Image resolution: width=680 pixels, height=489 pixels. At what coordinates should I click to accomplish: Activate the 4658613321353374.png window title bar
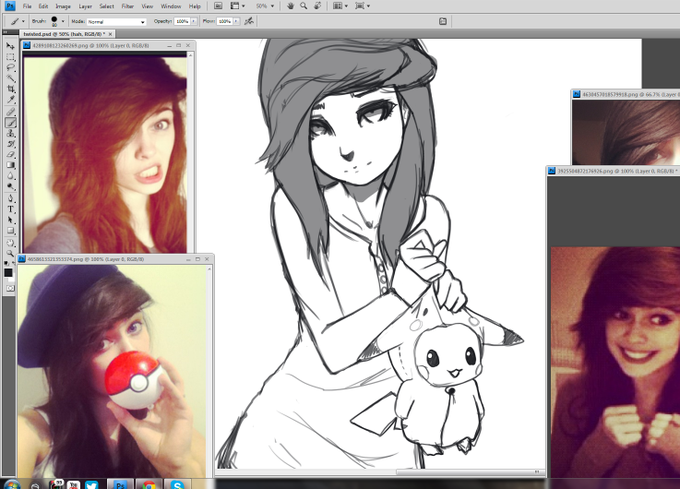(115, 259)
